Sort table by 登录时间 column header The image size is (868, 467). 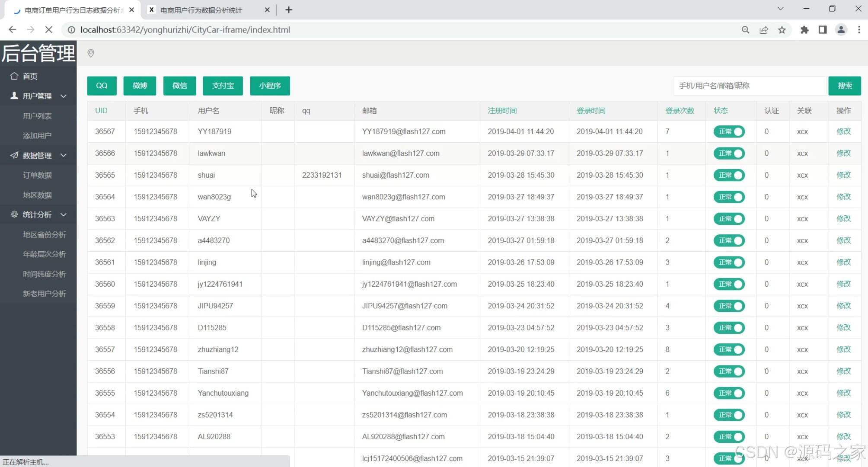point(591,111)
